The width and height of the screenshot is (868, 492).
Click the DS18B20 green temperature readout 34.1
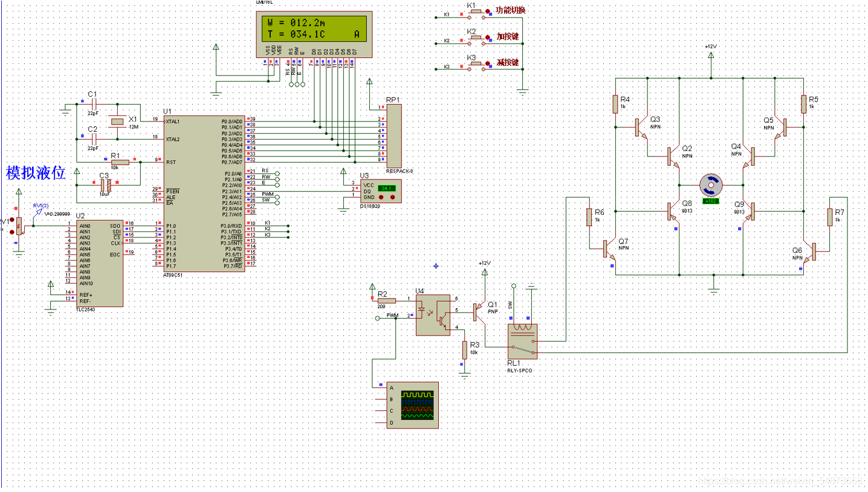(x=386, y=188)
